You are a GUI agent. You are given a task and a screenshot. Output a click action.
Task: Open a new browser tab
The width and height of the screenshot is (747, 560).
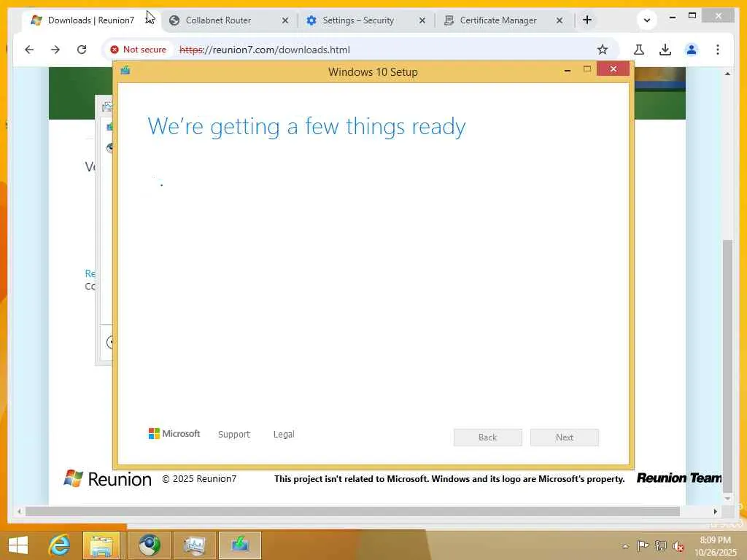click(x=587, y=20)
